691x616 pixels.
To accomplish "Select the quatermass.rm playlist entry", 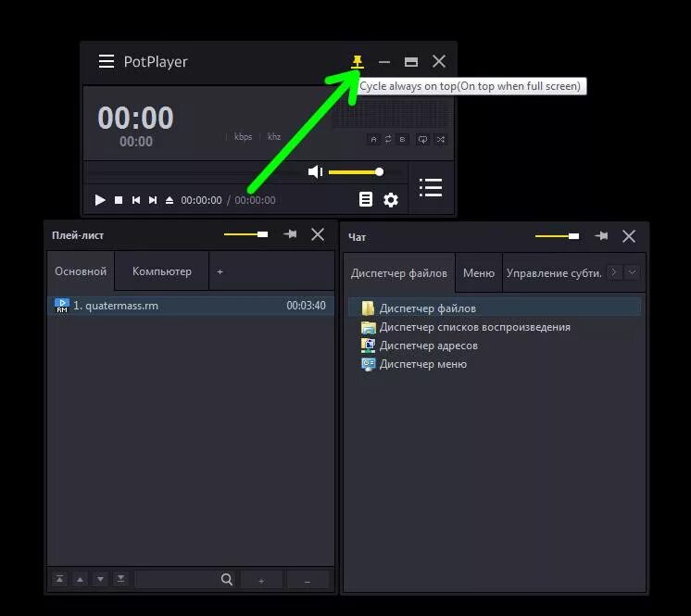I will click(191, 306).
